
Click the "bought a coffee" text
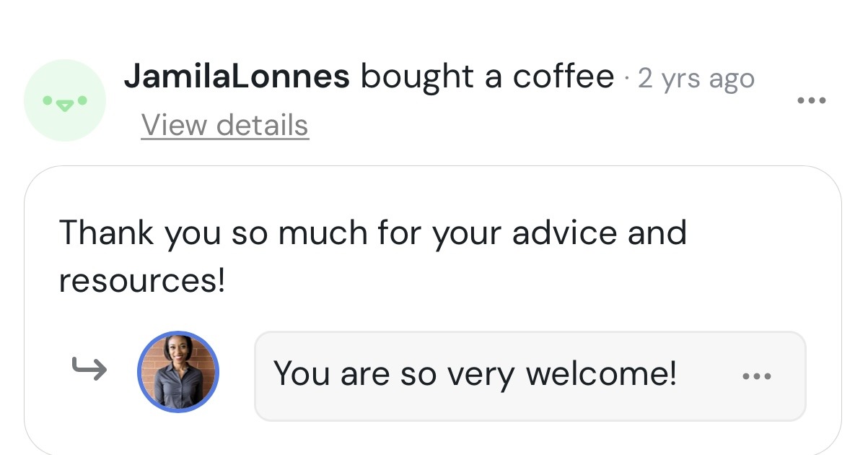[488, 76]
